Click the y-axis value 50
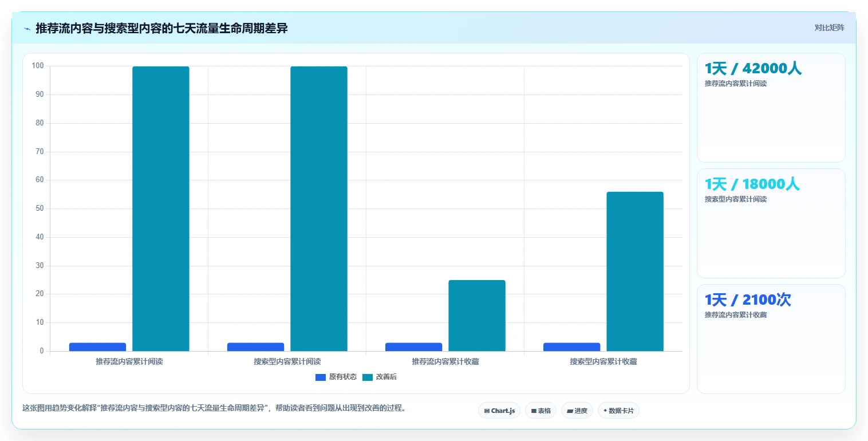Viewport: 868px width, 441px height. click(40, 208)
